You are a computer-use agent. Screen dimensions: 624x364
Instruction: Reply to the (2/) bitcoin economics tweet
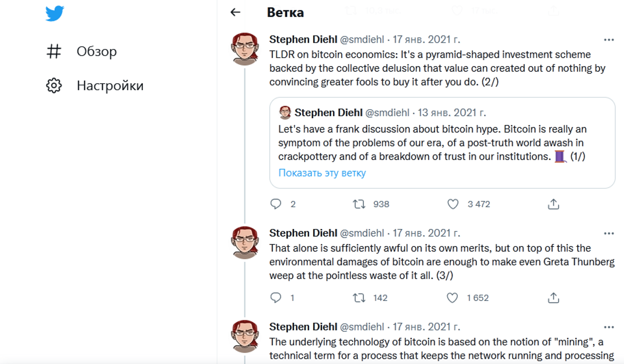coord(276,204)
